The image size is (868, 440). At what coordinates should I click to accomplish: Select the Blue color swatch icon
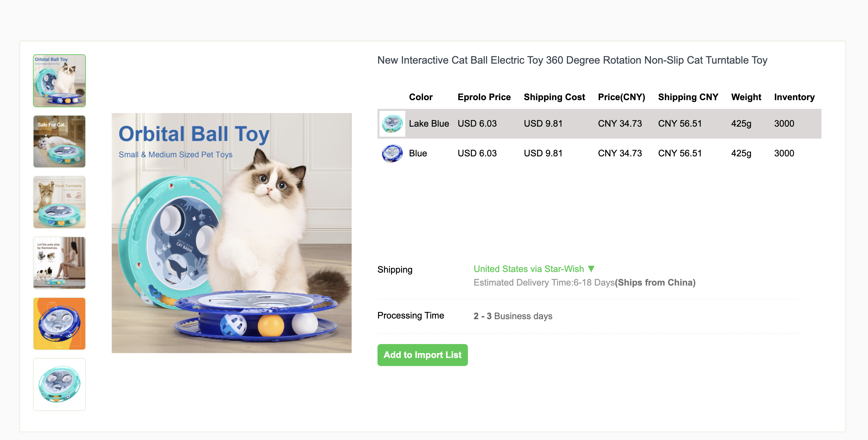(392, 153)
